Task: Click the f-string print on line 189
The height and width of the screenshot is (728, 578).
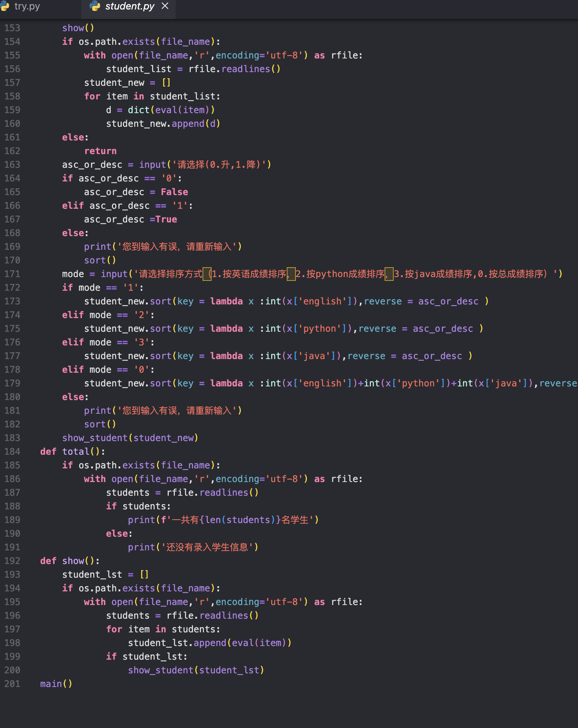Action: (x=223, y=520)
